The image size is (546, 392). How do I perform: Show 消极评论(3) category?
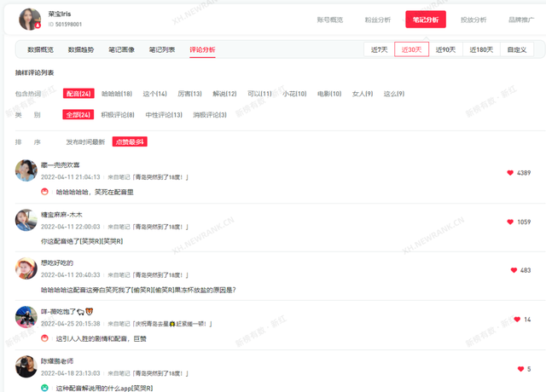(x=210, y=115)
